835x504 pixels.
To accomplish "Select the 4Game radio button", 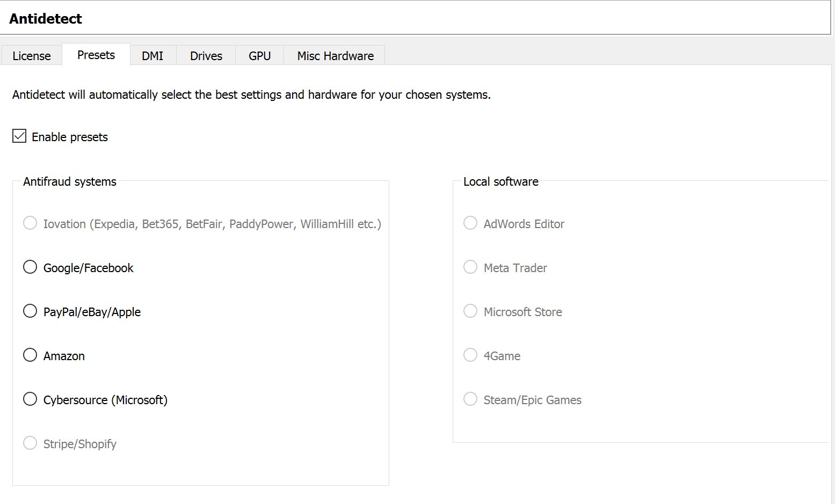I will point(470,355).
